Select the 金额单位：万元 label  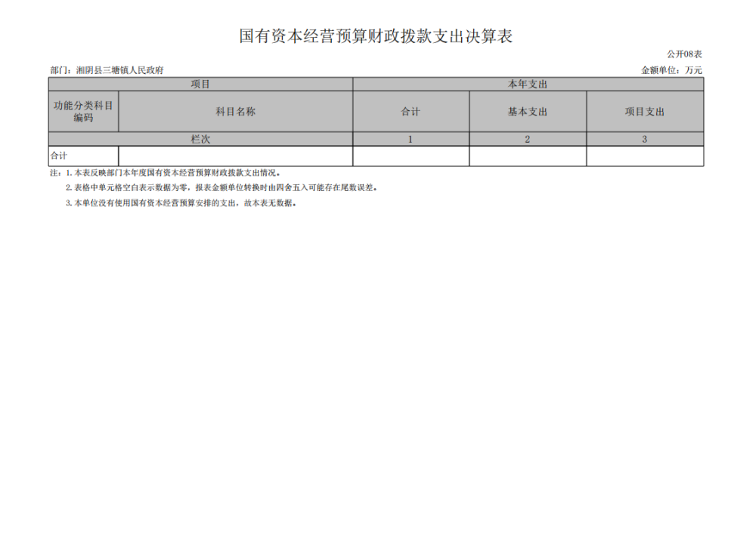tap(671, 70)
